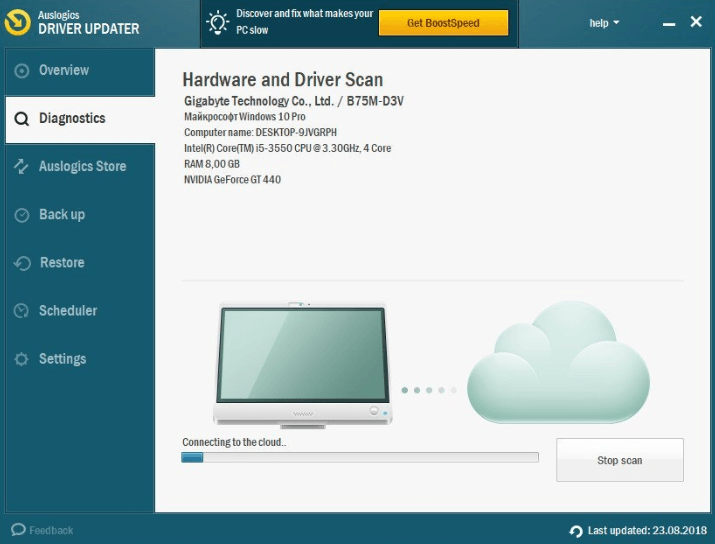
Task: Expand the help dropdown menu
Action: (x=604, y=23)
